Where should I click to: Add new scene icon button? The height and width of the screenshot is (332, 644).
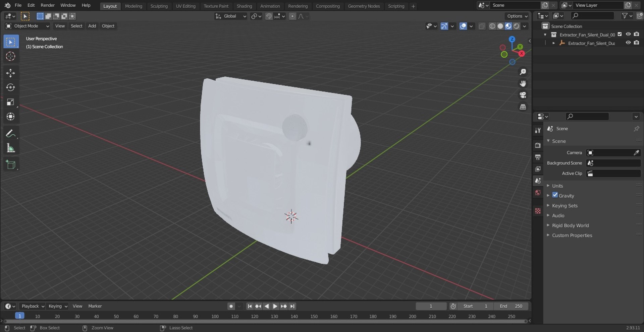tap(545, 5)
